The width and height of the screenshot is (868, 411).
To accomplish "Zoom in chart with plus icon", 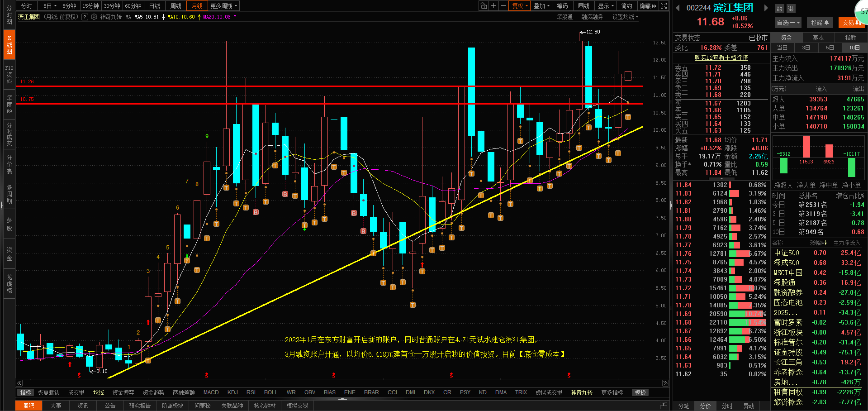I will [493, 6].
